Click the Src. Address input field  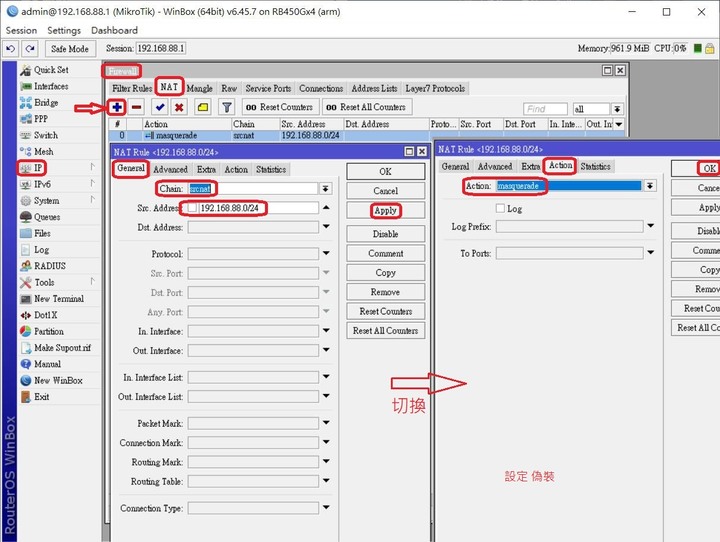click(258, 208)
